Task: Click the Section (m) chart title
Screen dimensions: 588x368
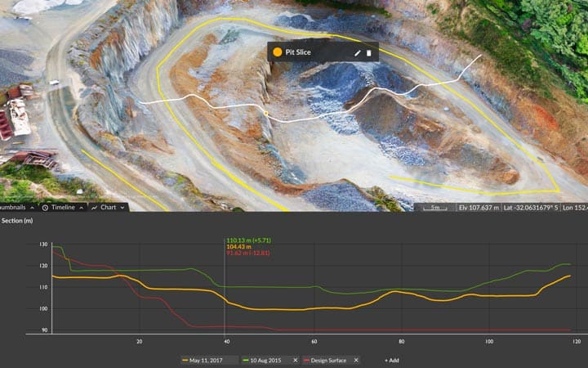Action: pos(17,221)
